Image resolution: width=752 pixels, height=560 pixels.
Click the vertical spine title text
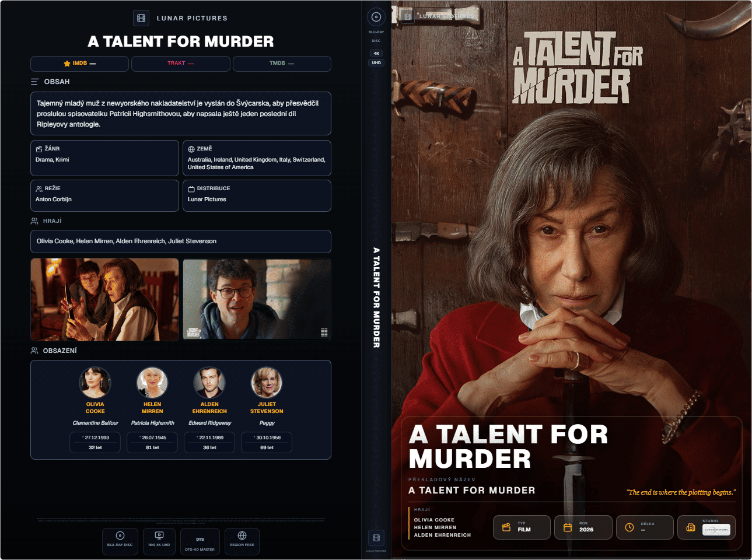(x=376, y=297)
